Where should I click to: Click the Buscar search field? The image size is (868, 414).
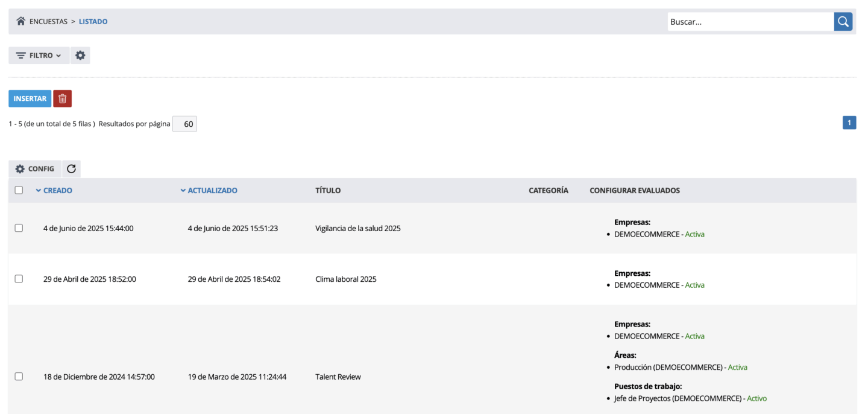point(750,22)
